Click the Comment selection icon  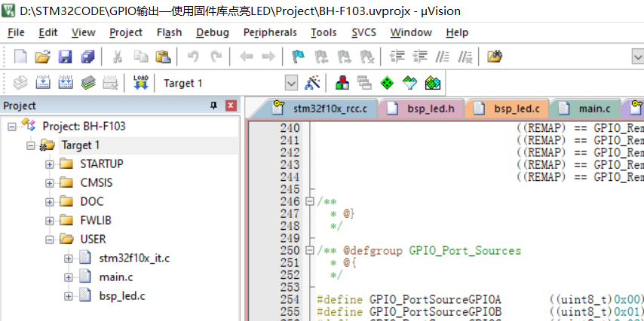point(443,57)
